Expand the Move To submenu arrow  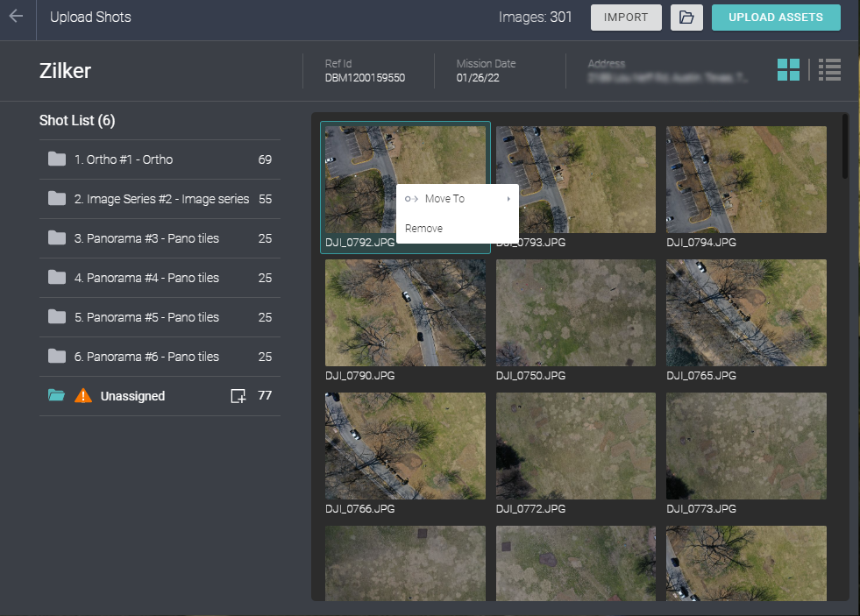(508, 199)
